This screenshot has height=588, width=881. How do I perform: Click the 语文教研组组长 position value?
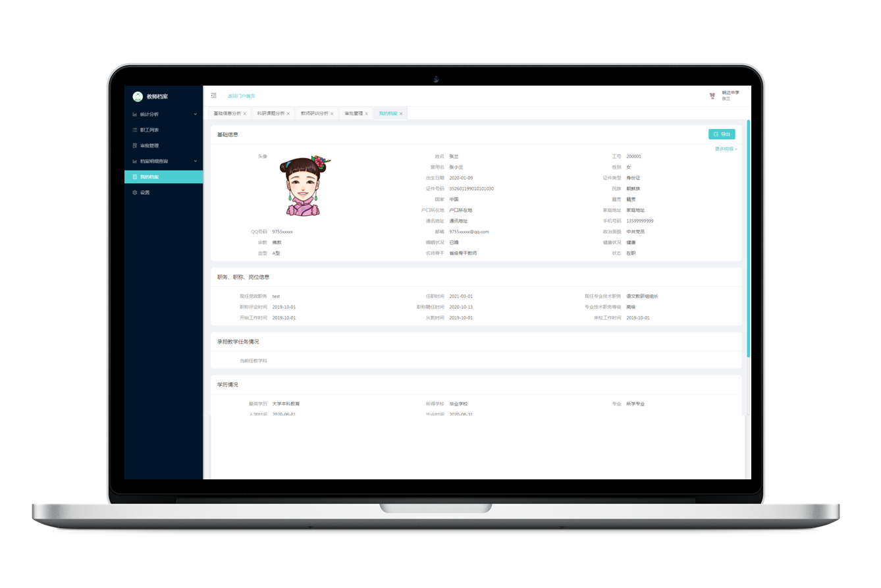coord(642,296)
